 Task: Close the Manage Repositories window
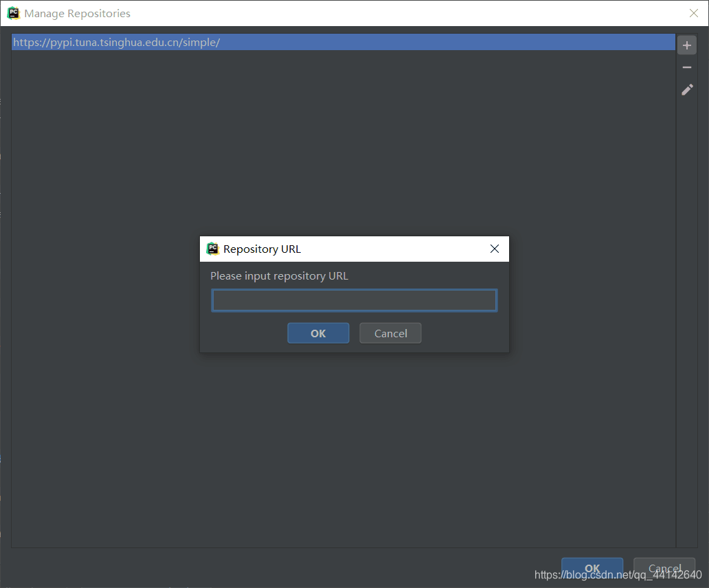694,13
